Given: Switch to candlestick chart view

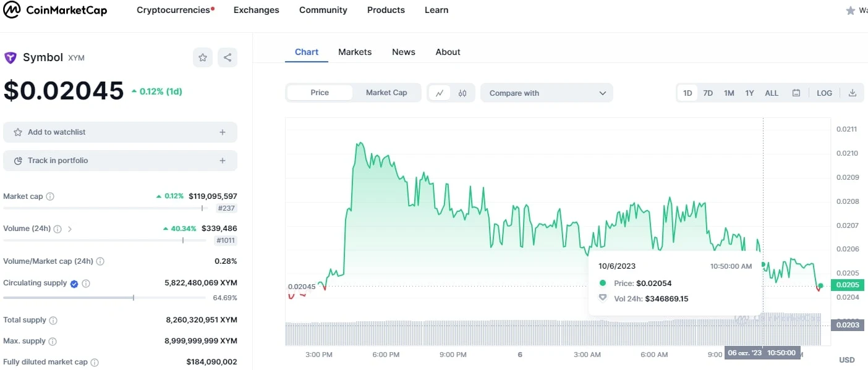Looking at the screenshot, I should (462, 93).
